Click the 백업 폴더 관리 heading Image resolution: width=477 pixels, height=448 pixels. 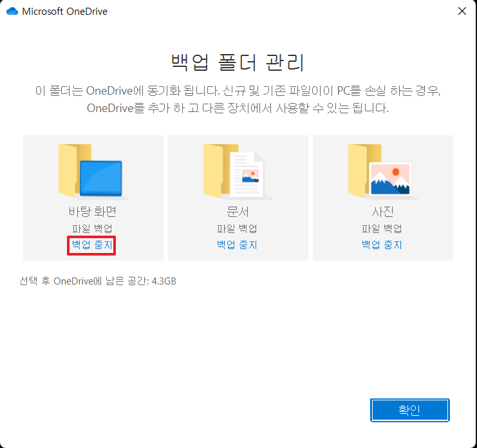(x=238, y=62)
